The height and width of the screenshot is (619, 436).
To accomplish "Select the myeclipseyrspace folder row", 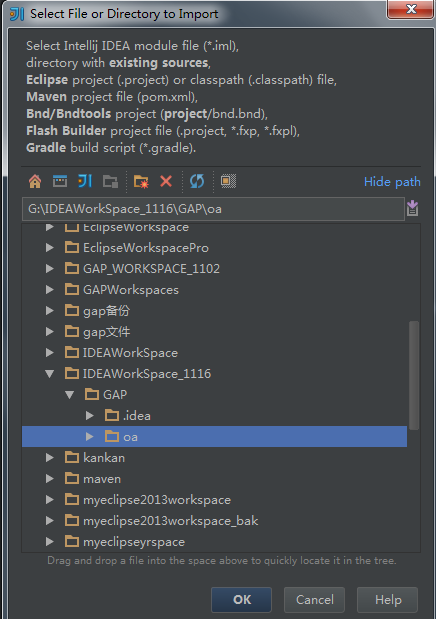I will click(x=214, y=541).
